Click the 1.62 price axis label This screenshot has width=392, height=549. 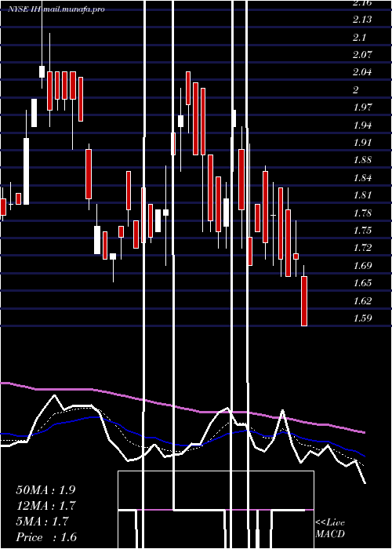coord(362,300)
